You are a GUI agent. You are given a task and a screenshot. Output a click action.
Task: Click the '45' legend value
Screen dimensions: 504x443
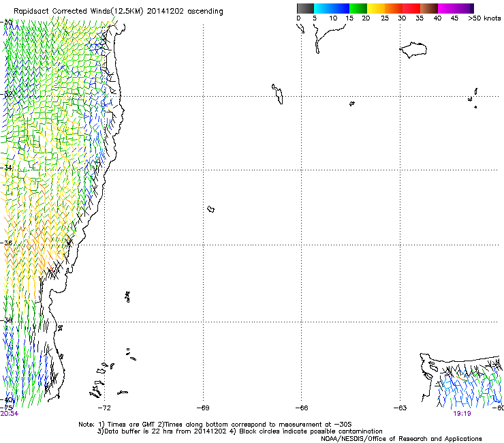click(454, 18)
